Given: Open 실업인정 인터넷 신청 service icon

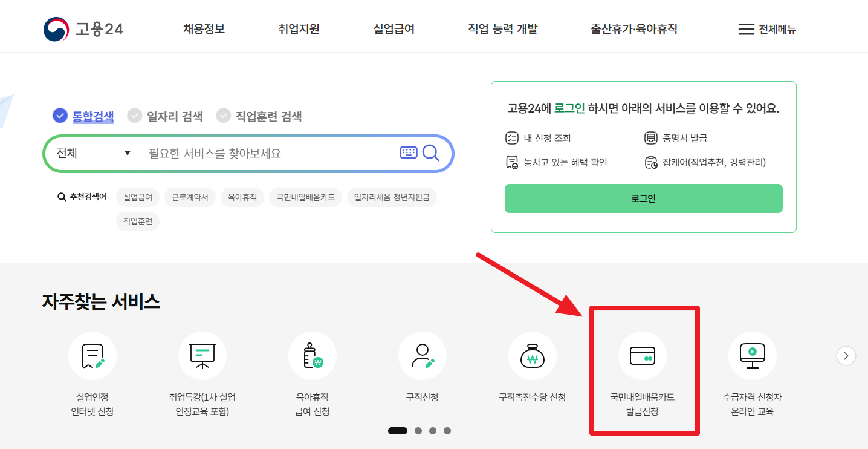Looking at the screenshot, I should click(x=92, y=356).
